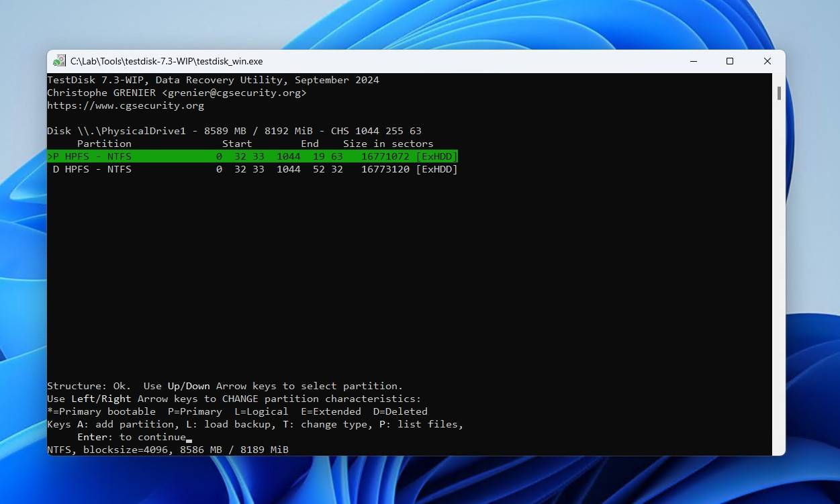Click the 16773120 sector size value
This screenshot has height=504, width=840.
pyautogui.click(x=385, y=169)
